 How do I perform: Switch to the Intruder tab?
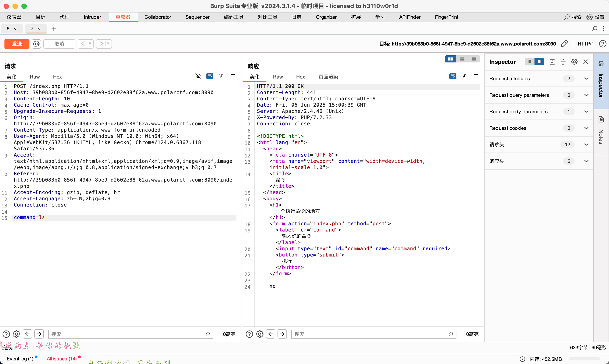click(x=92, y=17)
